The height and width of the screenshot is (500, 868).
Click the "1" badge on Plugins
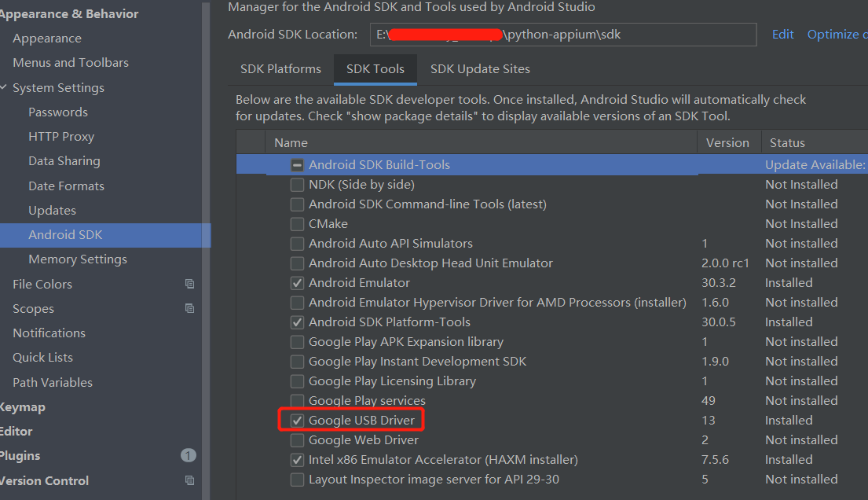pos(188,455)
